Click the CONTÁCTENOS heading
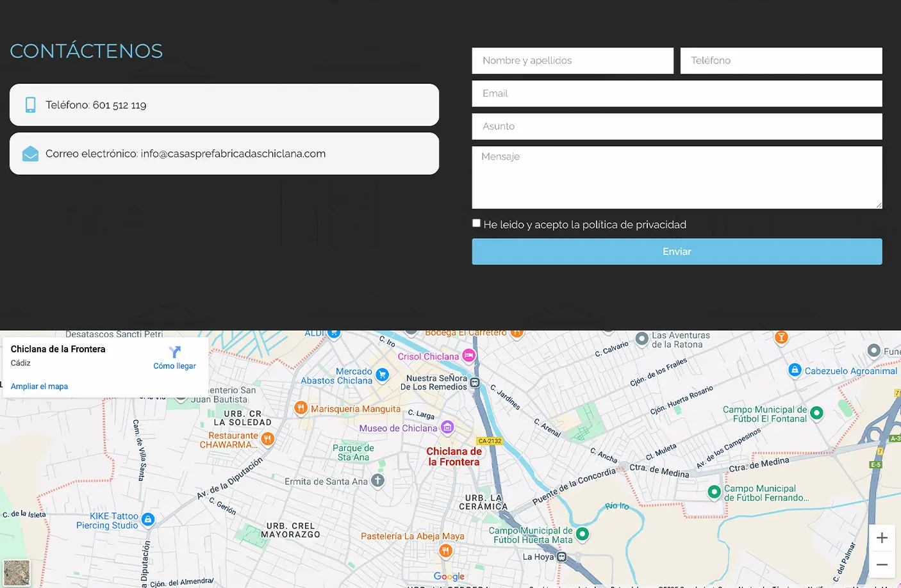 pos(87,51)
